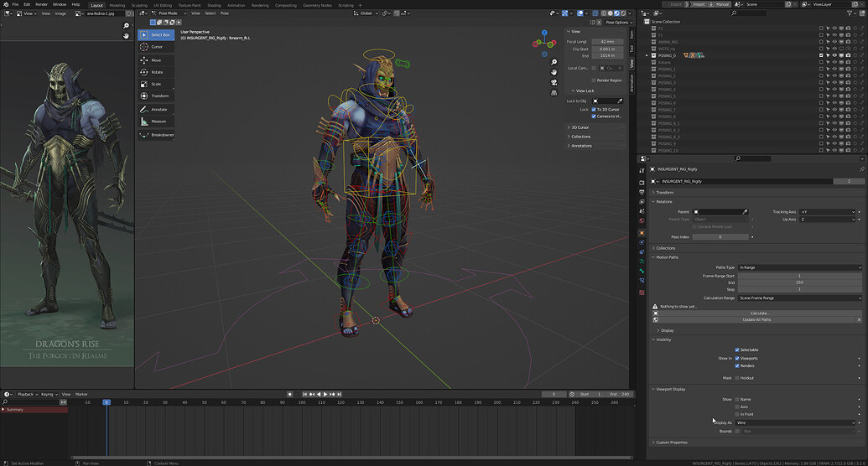Click the outliner filter funnel icon
868x466 pixels.
(850, 13)
